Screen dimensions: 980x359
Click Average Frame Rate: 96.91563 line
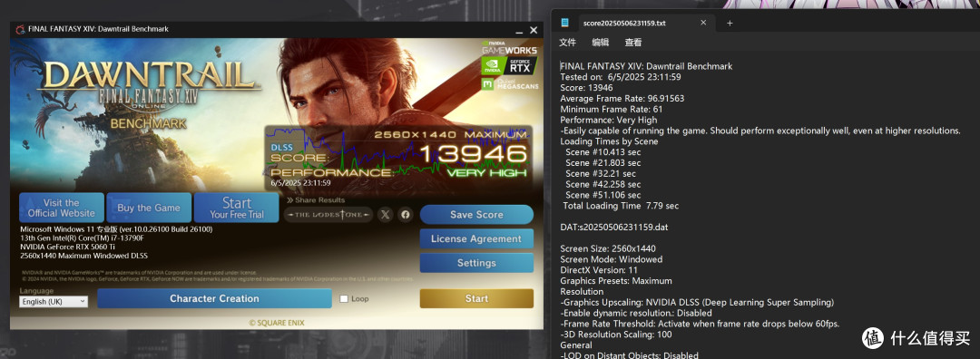622,98
